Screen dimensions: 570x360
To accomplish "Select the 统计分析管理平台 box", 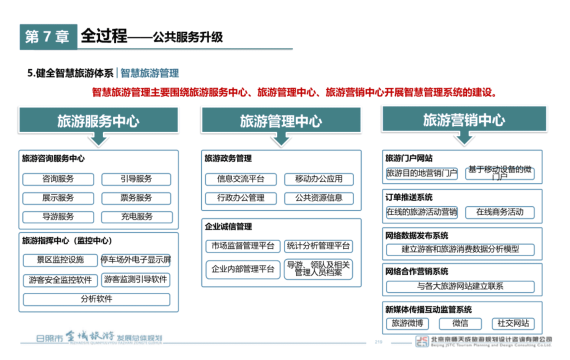I will pos(318,247).
